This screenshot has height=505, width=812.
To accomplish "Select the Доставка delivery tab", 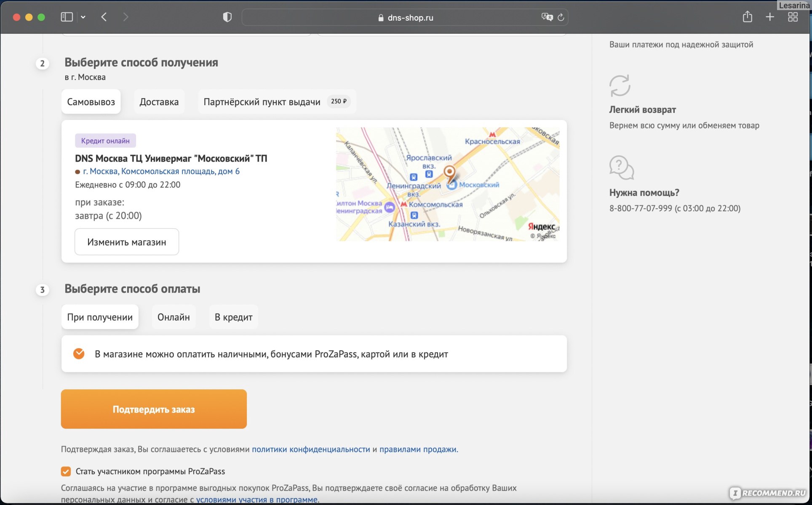I will [x=159, y=101].
